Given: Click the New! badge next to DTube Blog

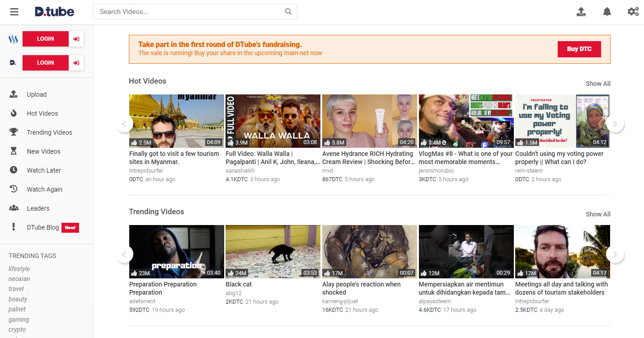Looking at the screenshot, I should point(70,227).
